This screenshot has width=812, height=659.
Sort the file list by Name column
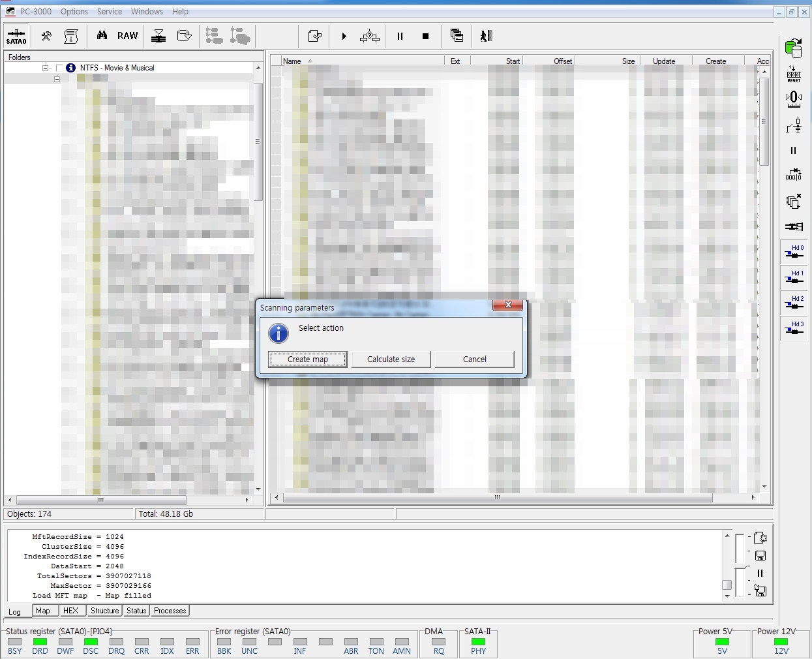tap(363, 61)
